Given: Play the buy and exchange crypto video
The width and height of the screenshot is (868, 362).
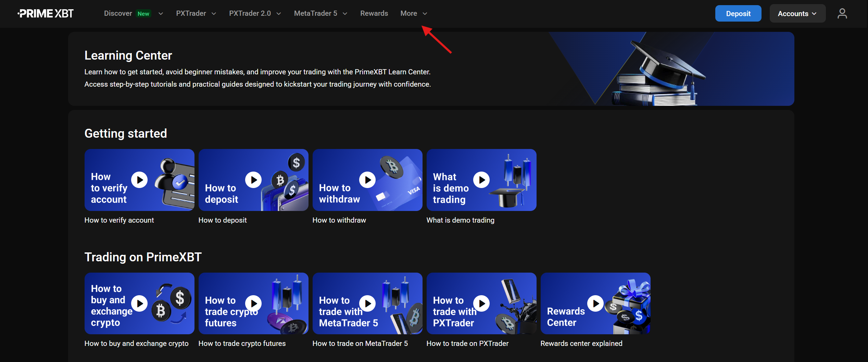Looking at the screenshot, I should coord(139,303).
